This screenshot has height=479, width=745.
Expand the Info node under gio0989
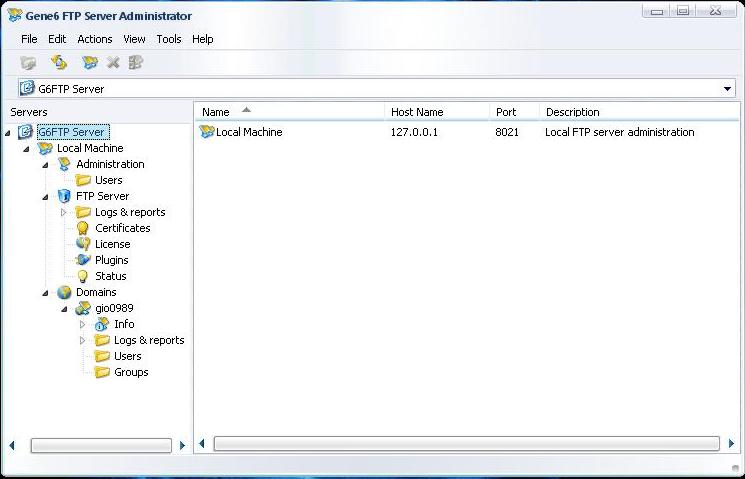(x=82, y=324)
